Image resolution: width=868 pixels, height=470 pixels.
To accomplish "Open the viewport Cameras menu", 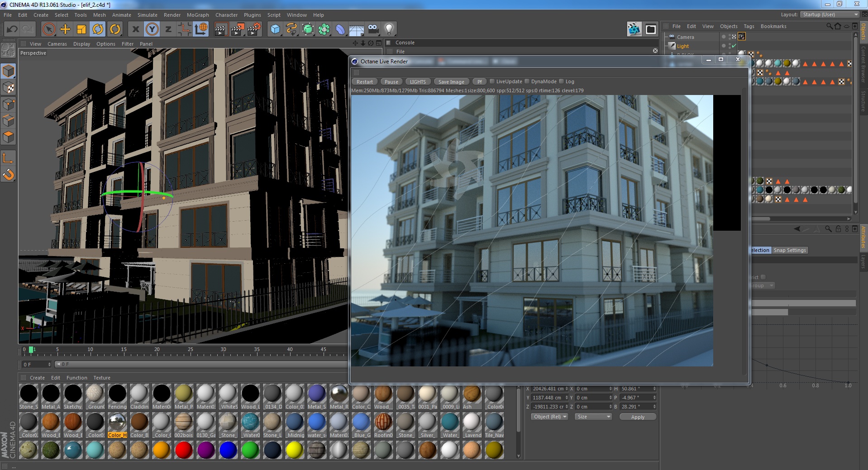I will pos(57,44).
